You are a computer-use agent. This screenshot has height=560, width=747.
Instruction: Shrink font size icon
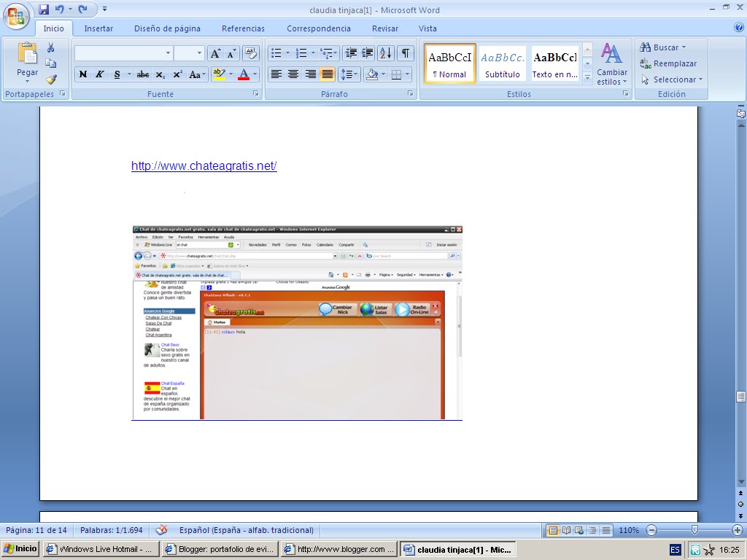point(231,53)
